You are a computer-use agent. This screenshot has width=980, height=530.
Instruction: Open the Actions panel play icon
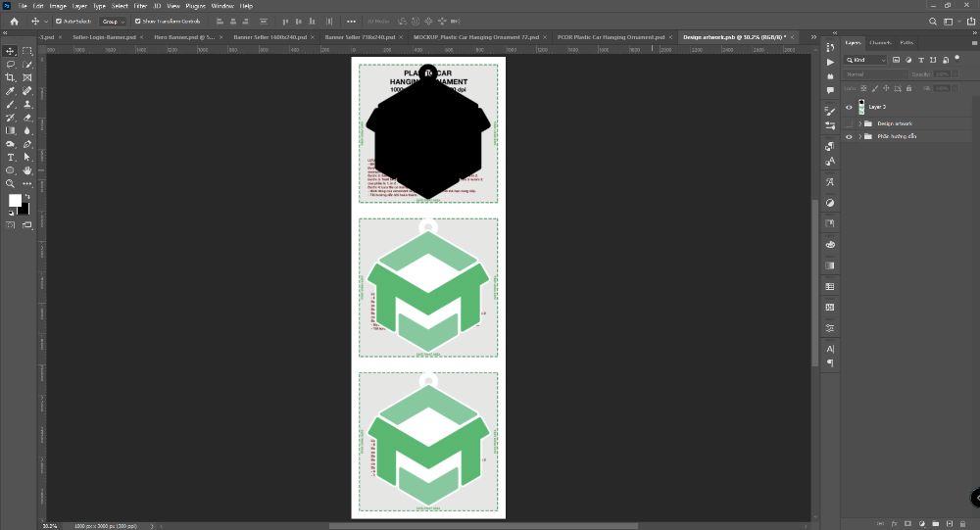point(830,62)
